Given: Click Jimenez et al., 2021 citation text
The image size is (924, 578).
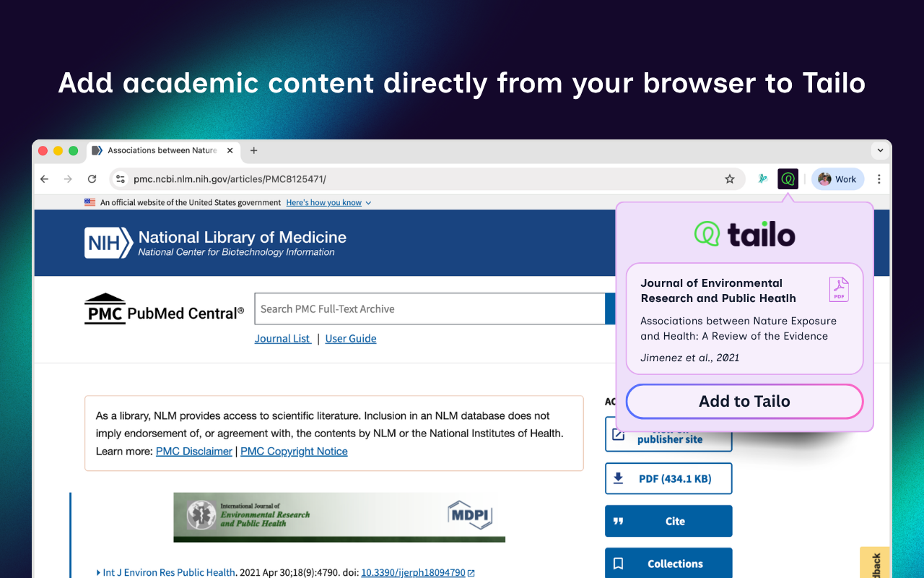Looking at the screenshot, I should [689, 358].
